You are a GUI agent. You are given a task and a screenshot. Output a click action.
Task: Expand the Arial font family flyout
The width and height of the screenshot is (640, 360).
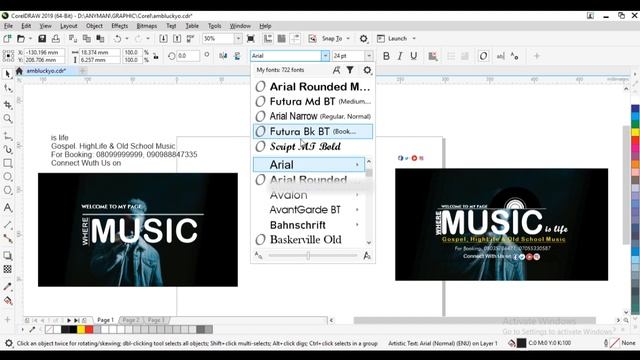357,165
